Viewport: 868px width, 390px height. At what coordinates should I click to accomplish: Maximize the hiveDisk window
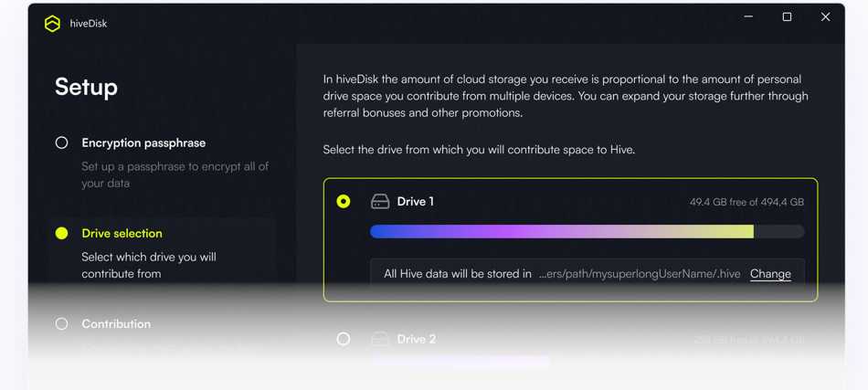coord(787,17)
